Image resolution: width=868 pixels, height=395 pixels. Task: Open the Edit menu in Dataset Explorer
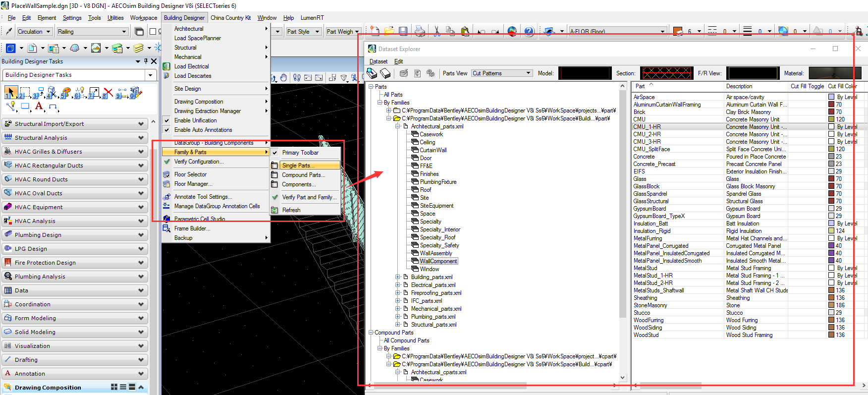coord(399,61)
